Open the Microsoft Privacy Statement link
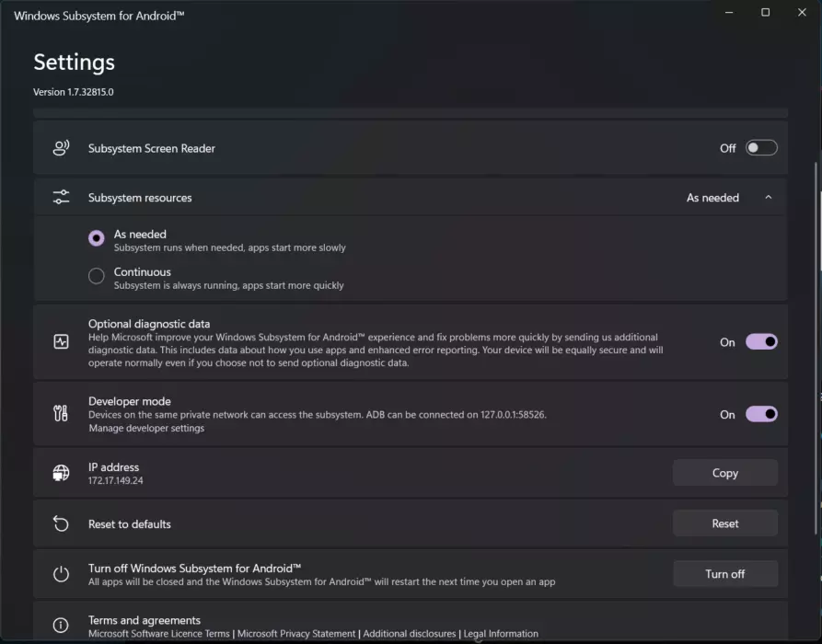This screenshot has height=644, width=822. (296, 633)
